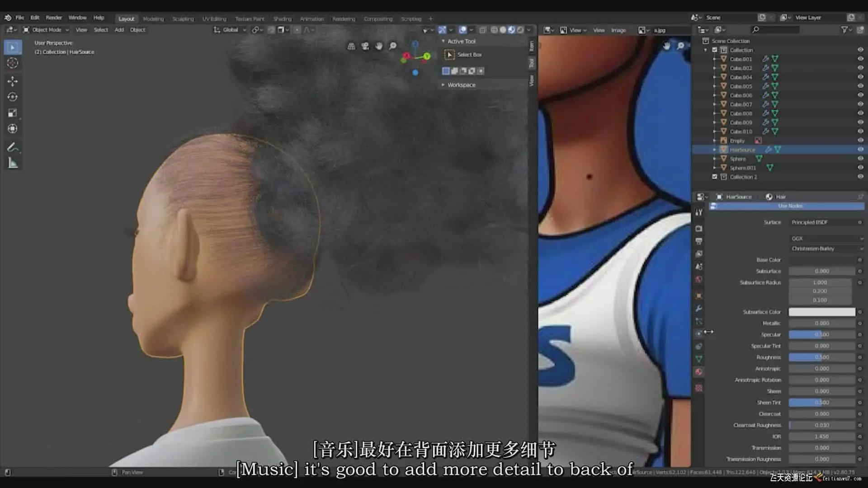Hide Cube.001 with its eye icon
This screenshot has height=488, width=868.
860,59
